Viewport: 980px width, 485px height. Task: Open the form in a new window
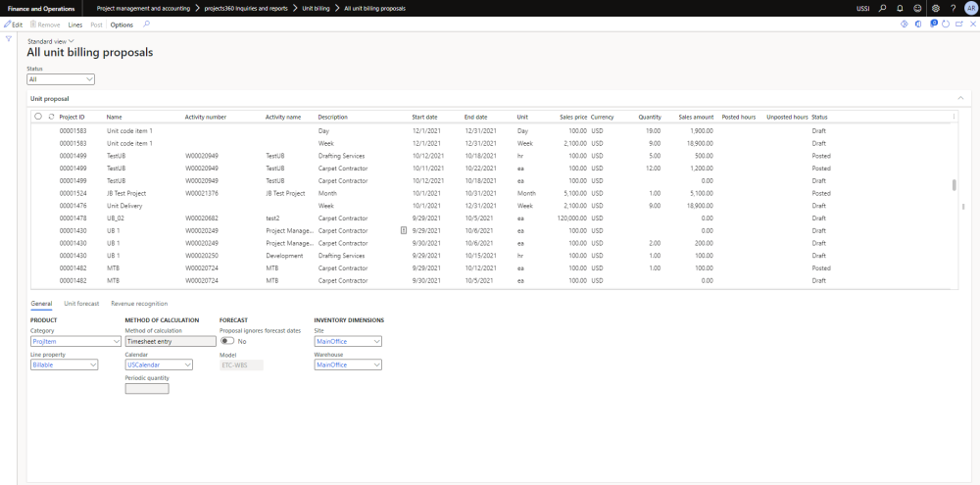tap(957, 24)
